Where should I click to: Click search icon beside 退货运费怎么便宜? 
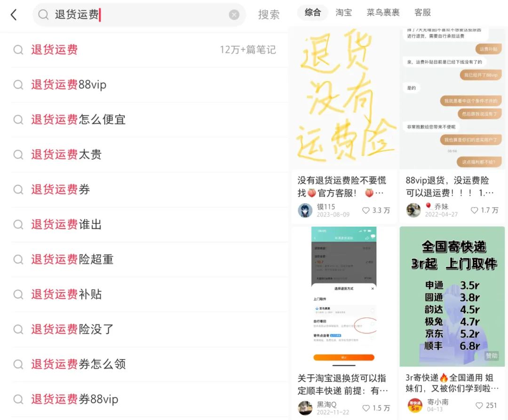pyautogui.click(x=18, y=120)
